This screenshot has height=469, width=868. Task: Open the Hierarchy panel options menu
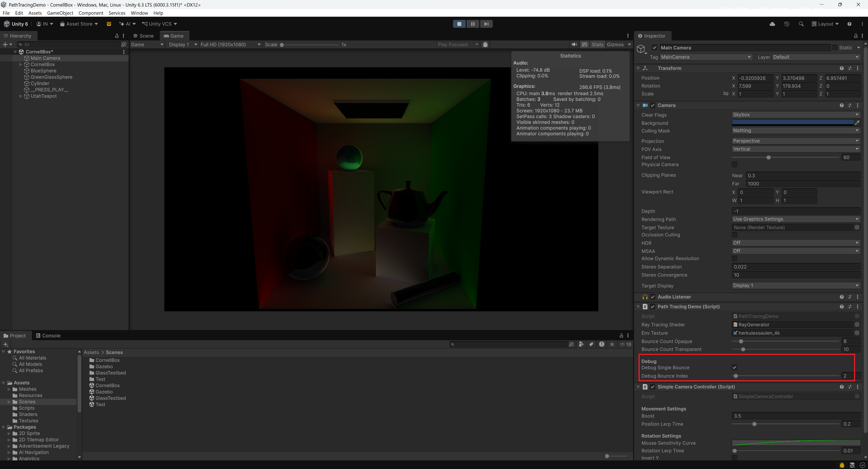point(123,36)
